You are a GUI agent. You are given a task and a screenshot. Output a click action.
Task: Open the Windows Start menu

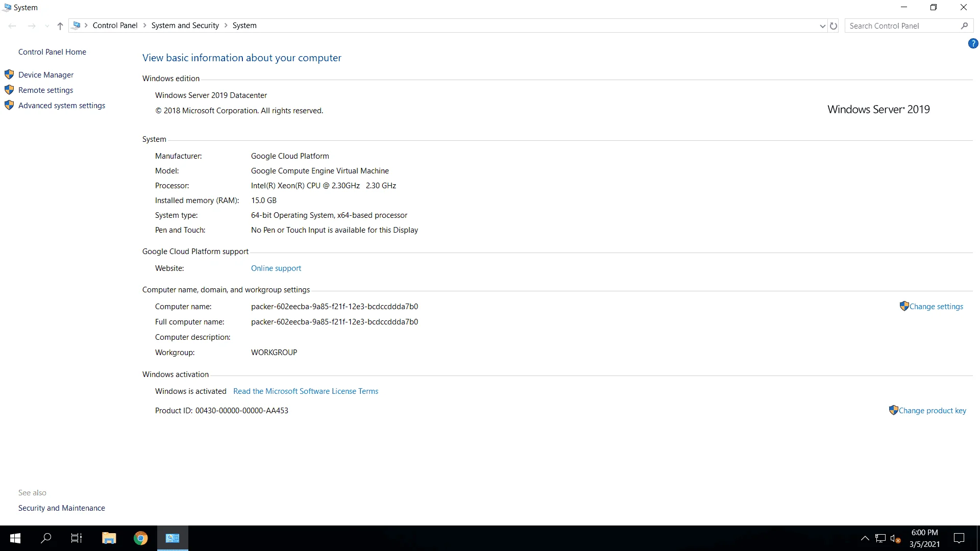point(15,538)
